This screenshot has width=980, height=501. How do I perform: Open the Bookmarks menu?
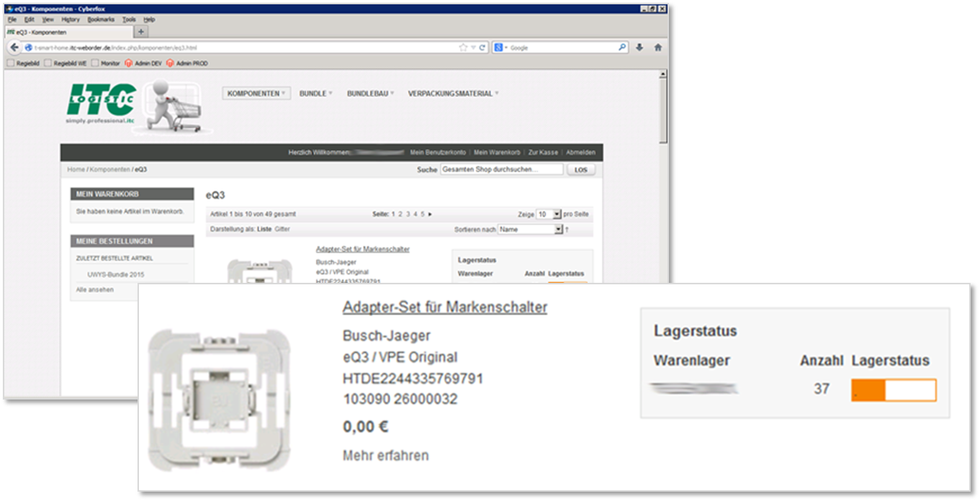point(101,19)
